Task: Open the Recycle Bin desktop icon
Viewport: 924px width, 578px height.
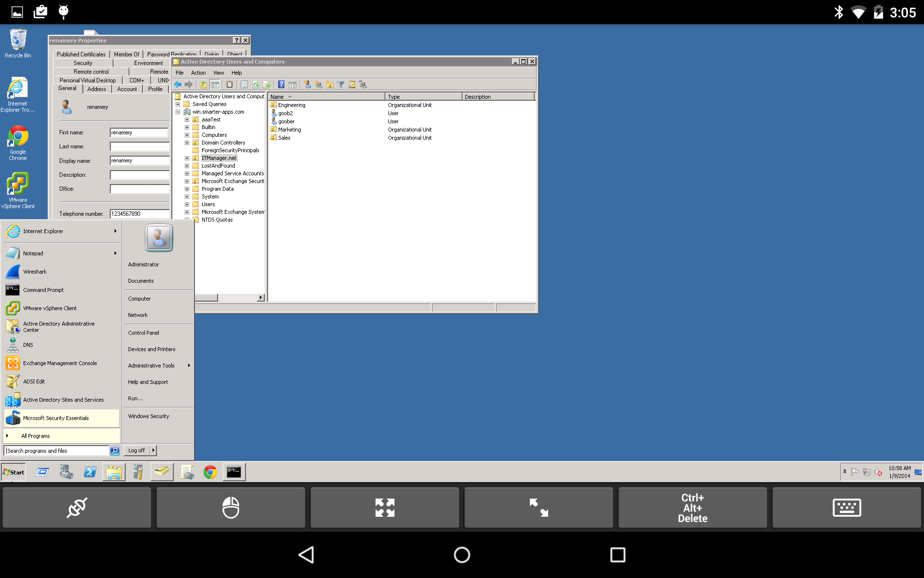Action: 18,43
